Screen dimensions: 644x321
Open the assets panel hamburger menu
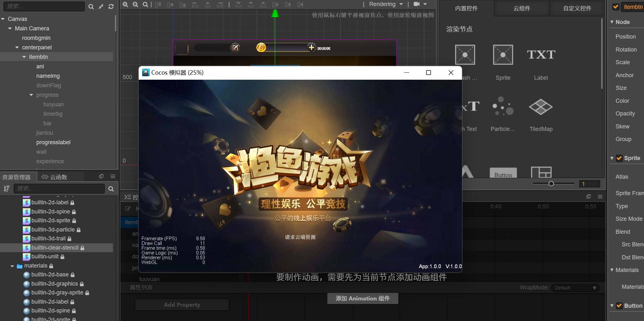(113, 176)
